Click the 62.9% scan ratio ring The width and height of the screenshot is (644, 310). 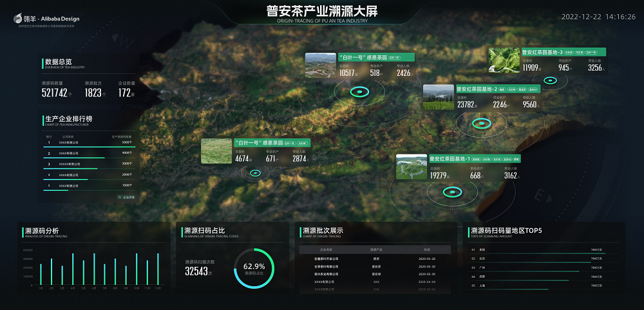click(254, 267)
